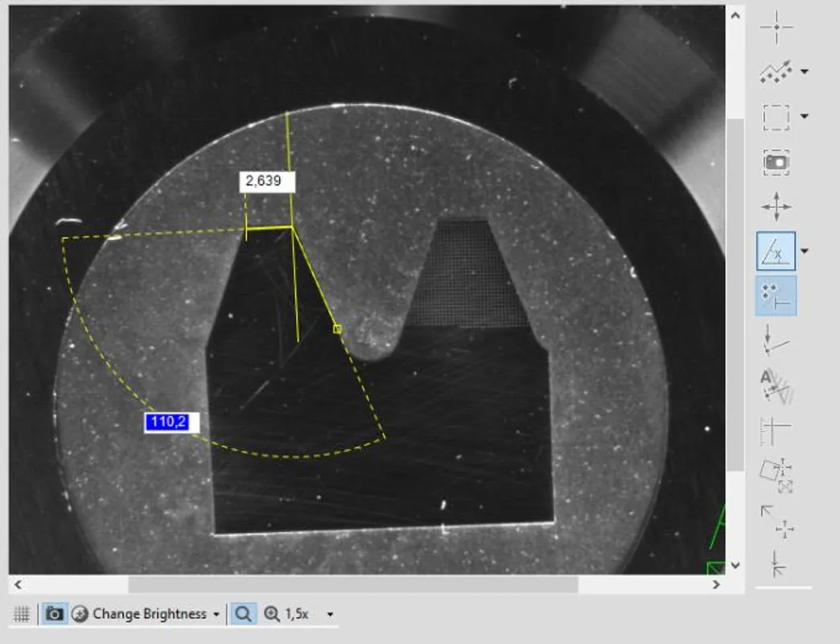Open the 1,5x zoom level dropdown

(x=330, y=614)
